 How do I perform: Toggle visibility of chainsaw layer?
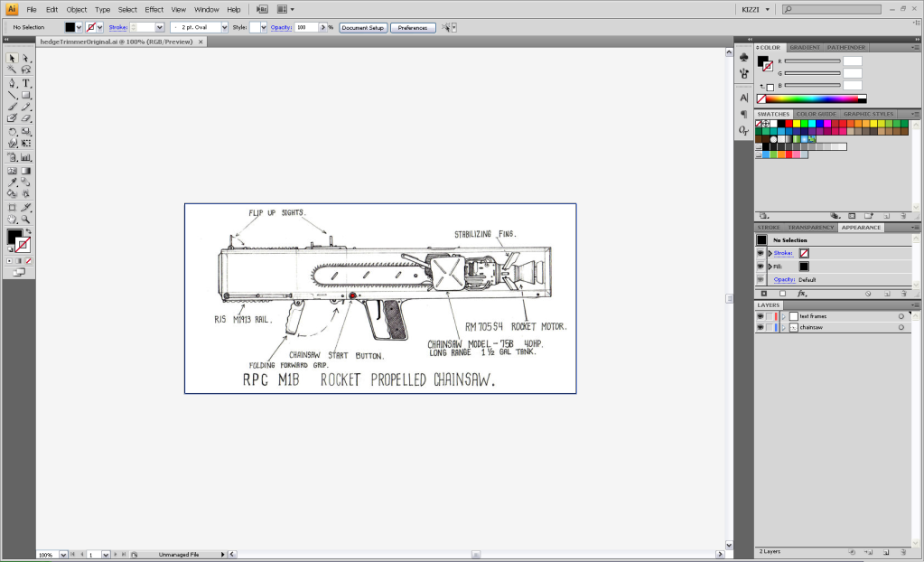point(761,327)
